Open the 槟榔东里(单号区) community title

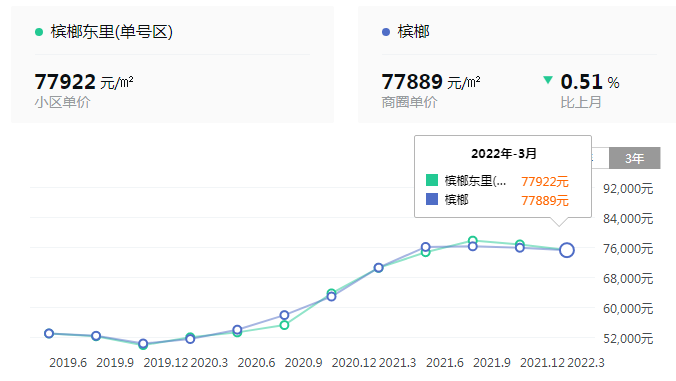[x=111, y=32]
